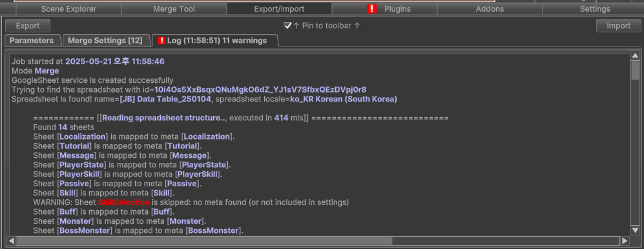Viewport: 644px width, 249px height.
Task: Click the Sheet [Tutorial] mapped line
Action: [118, 146]
